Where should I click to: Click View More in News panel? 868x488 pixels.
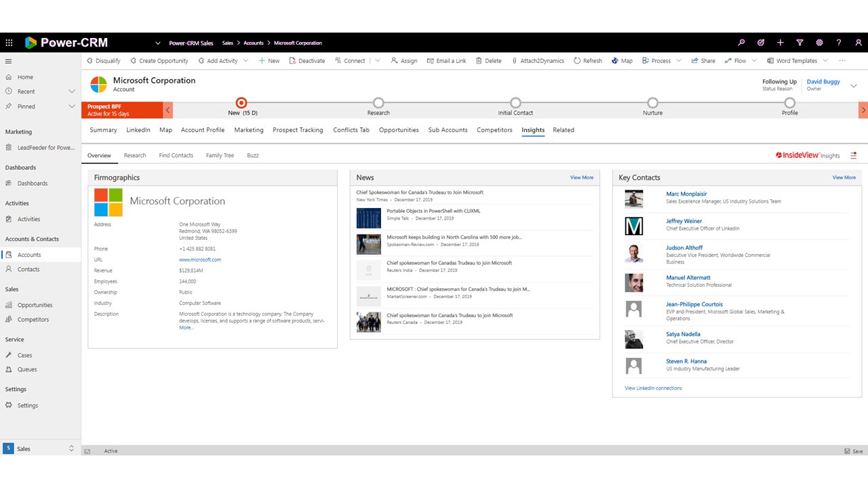(582, 178)
